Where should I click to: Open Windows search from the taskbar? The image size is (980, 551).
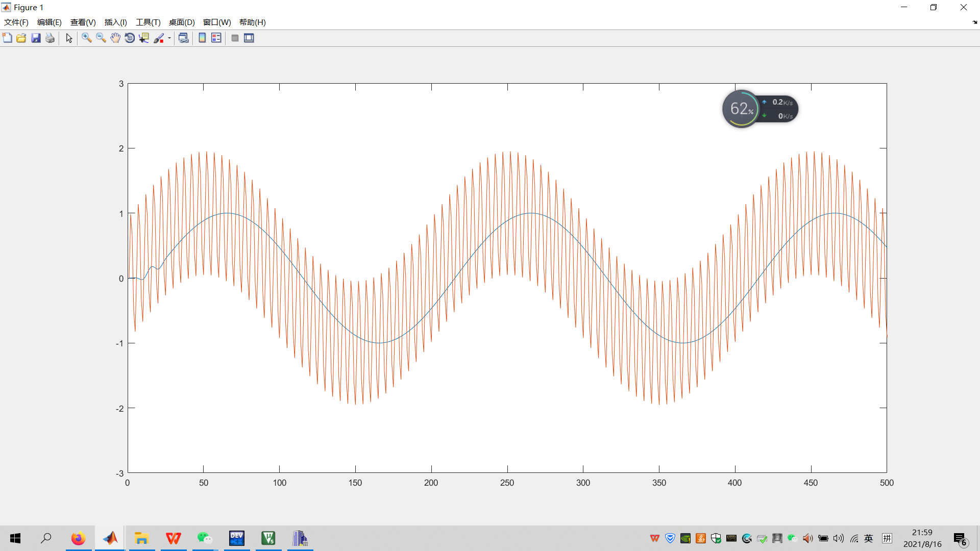46,538
